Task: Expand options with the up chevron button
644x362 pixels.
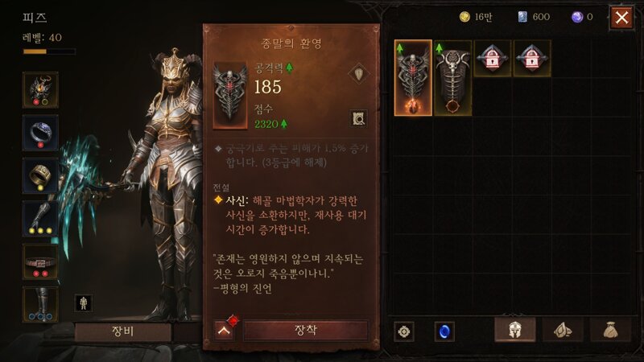Action: 225,331
